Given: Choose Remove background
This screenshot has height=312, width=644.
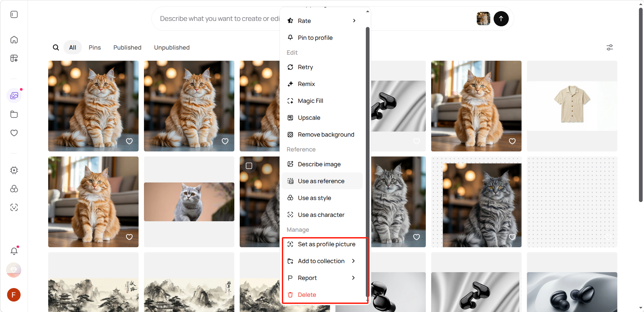Looking at the screenshot, I should 322,135.
